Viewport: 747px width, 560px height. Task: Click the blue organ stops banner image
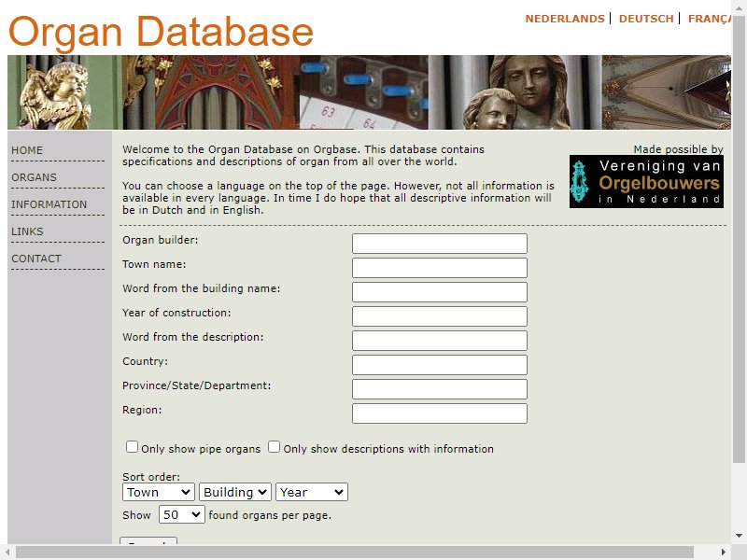[x=364, y=92]
